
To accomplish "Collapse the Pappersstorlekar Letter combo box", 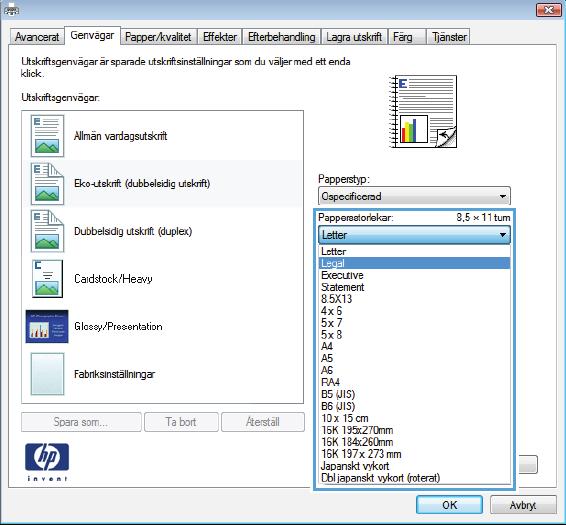I will click(x=414, y=235).
